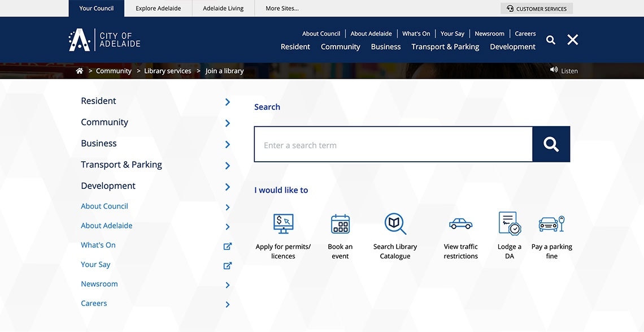This screenshot has width=644, height=332.
Task: Expand the About Council chevron
Action: pos(228,208)
